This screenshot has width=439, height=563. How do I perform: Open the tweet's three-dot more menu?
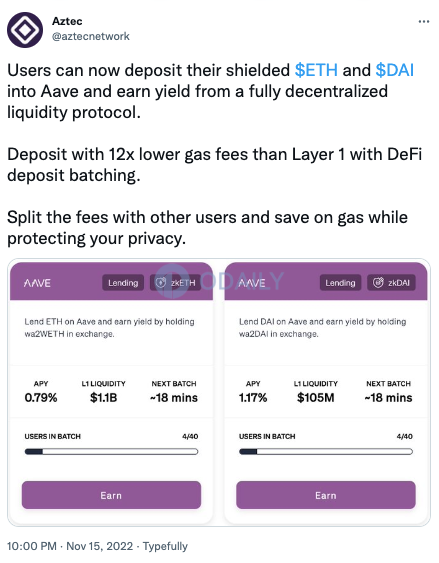pos(424,22)
